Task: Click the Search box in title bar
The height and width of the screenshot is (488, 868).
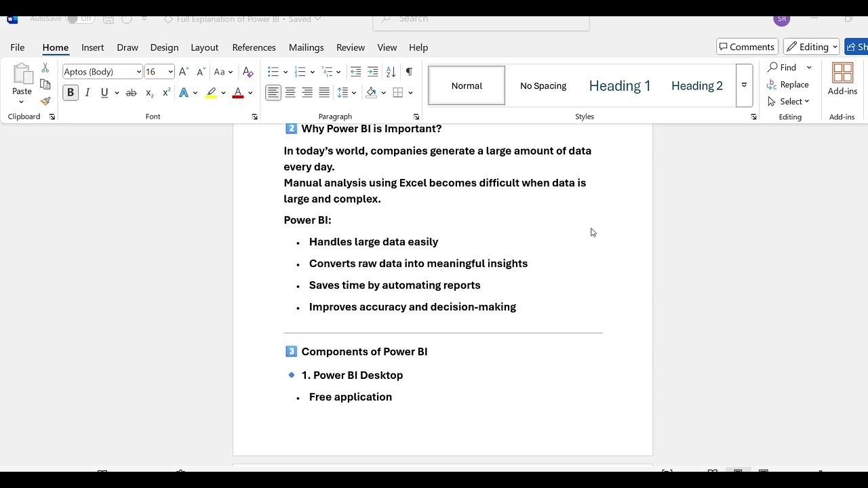Action: pos(481,19)
